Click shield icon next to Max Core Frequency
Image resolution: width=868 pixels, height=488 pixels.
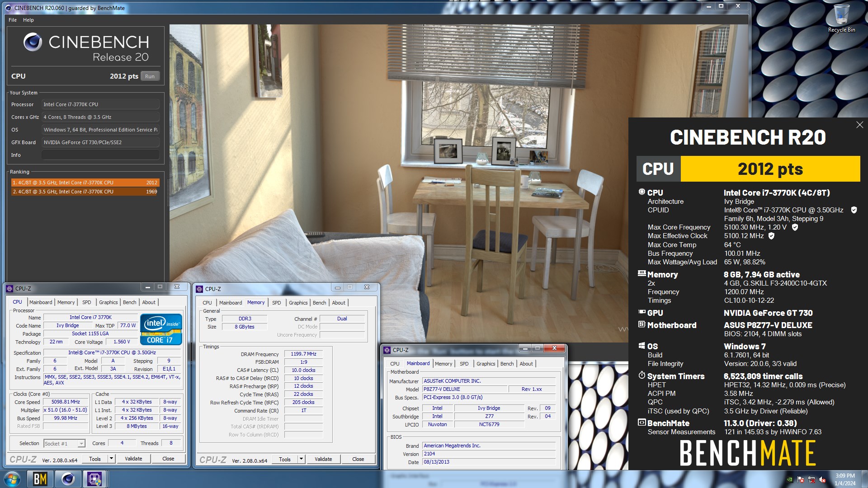click(795, 227)
